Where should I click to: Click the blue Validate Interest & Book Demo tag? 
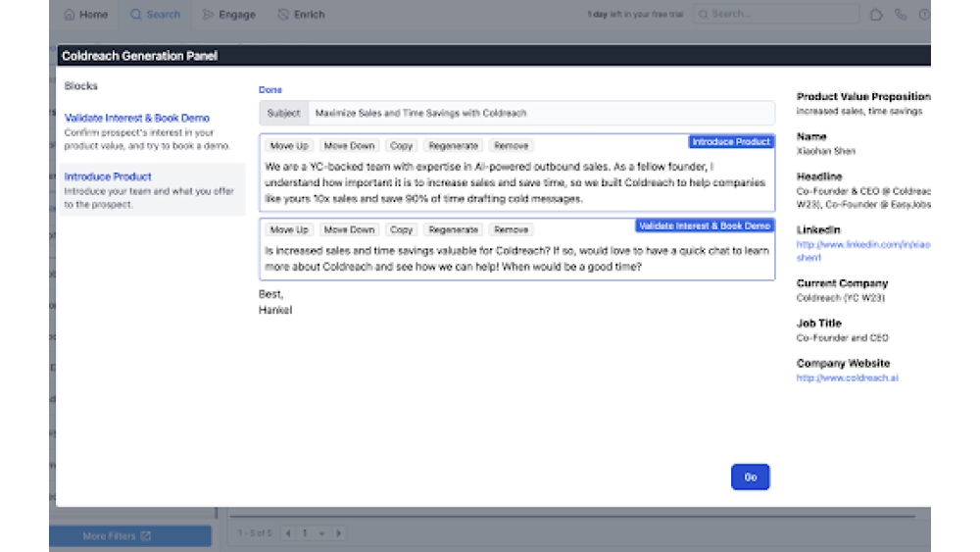(x=705, y=226)
